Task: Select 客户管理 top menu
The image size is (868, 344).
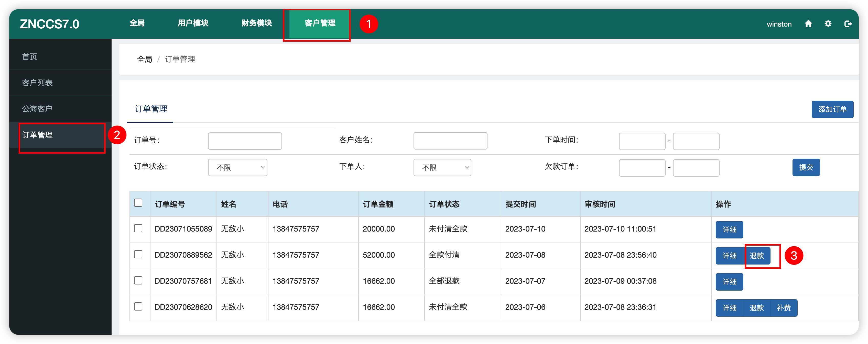Action: point(320,23)
